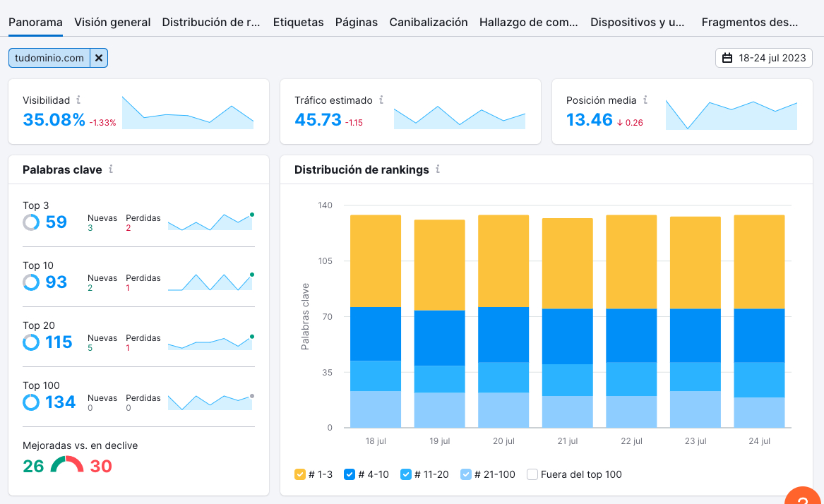824x504 pixels.
Task: Enable the Fuera del top 100 checkbox
Action: point(532,474)
